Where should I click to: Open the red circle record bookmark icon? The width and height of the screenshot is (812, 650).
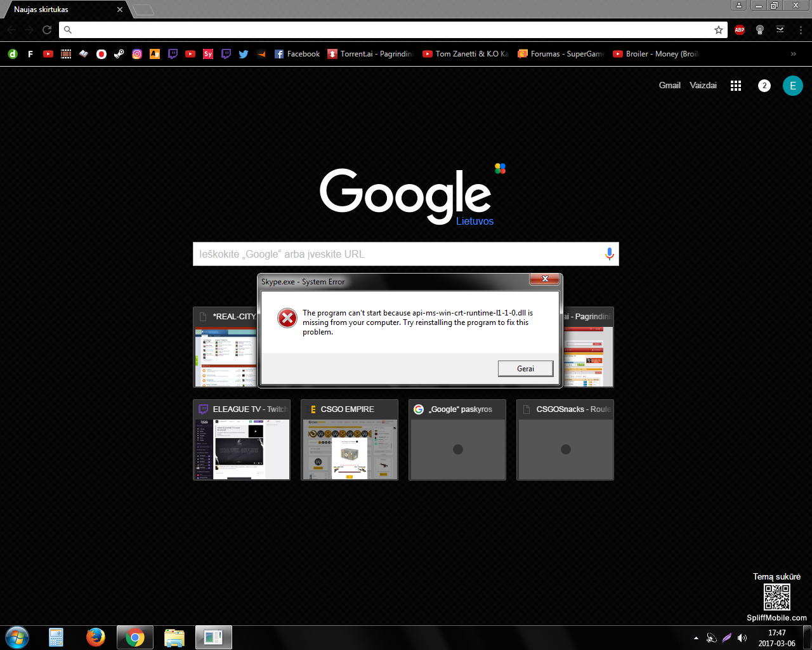(101, 54)
